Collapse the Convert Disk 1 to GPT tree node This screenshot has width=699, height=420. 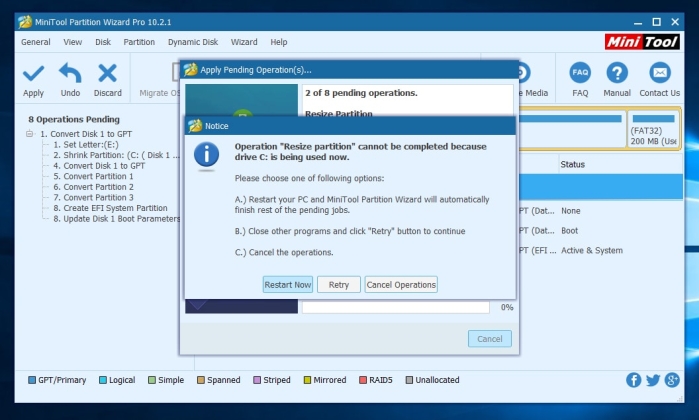coord(29,134)
